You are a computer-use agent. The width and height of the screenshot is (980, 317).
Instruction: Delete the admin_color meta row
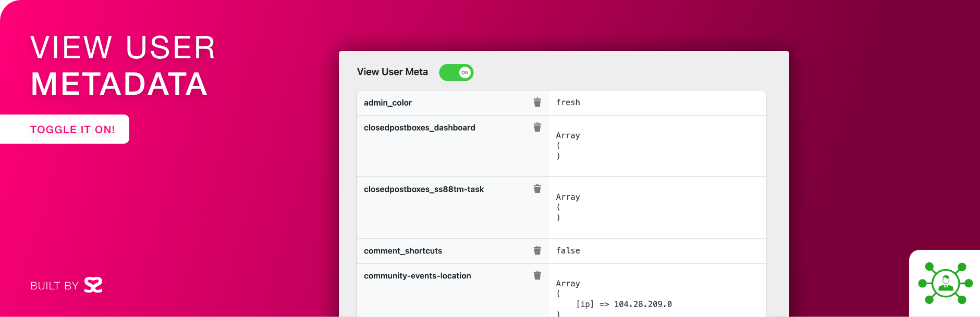(537, 103)
